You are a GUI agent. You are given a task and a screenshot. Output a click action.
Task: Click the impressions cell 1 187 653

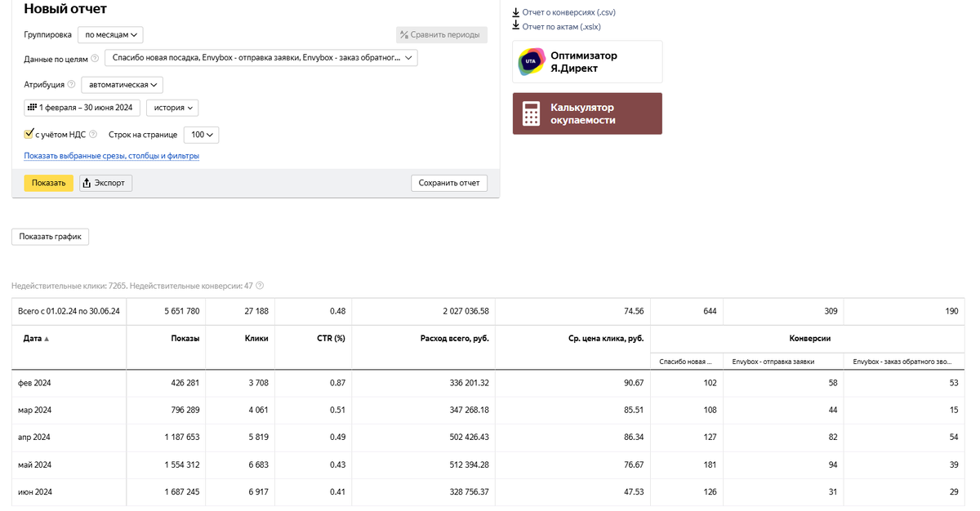click(x=181, y=437)
